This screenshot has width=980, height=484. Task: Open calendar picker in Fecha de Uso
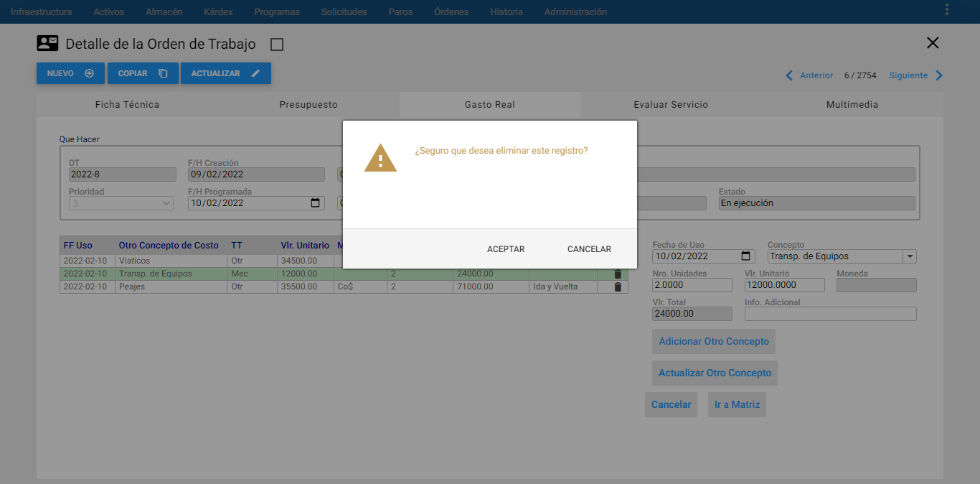(x=746, y=256)
